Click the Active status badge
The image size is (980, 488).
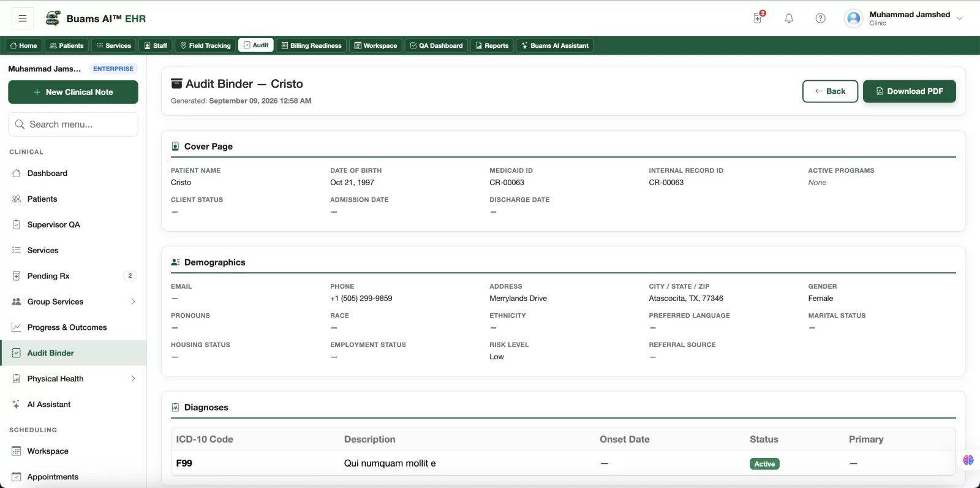[764, 464]
